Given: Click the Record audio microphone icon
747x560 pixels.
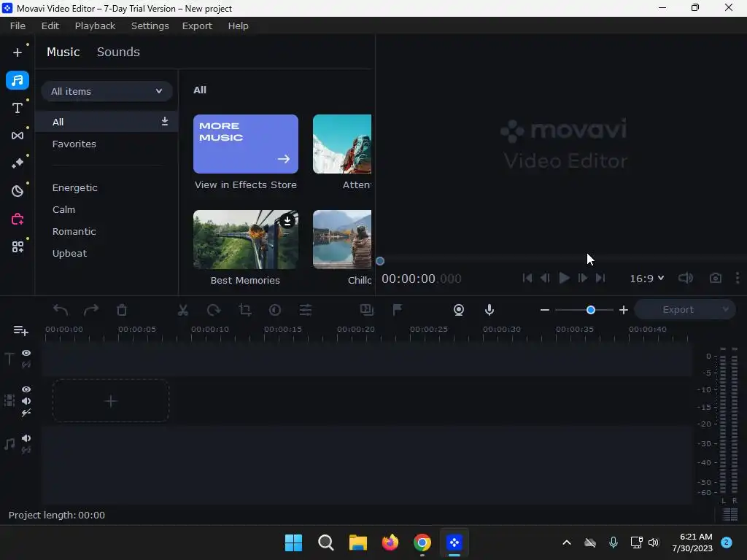Looking at the screenshot, I should point(489,310).
